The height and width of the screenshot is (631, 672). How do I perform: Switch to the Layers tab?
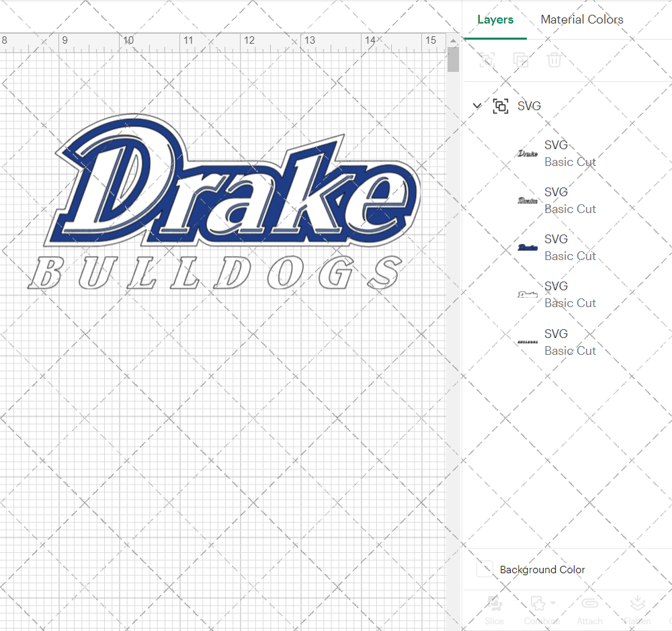[495, 19]
